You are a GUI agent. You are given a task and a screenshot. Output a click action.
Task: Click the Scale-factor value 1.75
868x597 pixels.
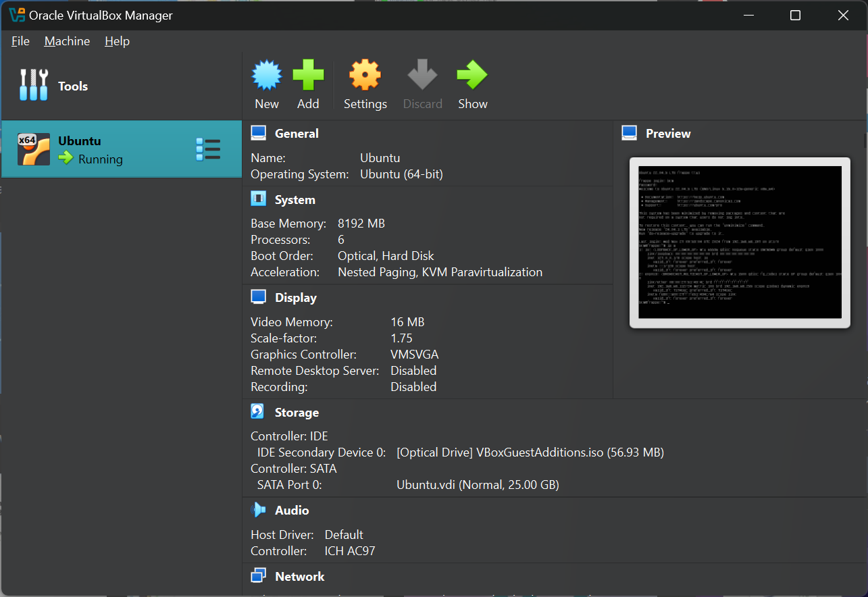(x=401, y=338)
